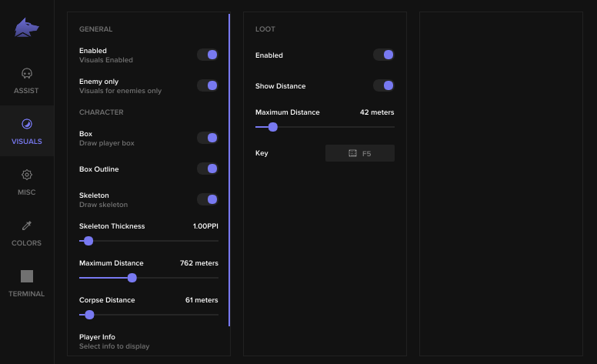597x364 pixels.
Task: Click the Corpse Distance slider handle
Action: point(89,315)
